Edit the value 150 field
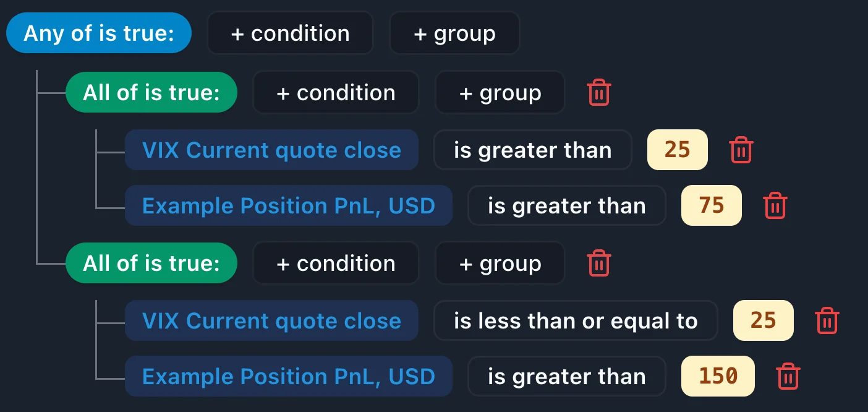 (718, 377)
